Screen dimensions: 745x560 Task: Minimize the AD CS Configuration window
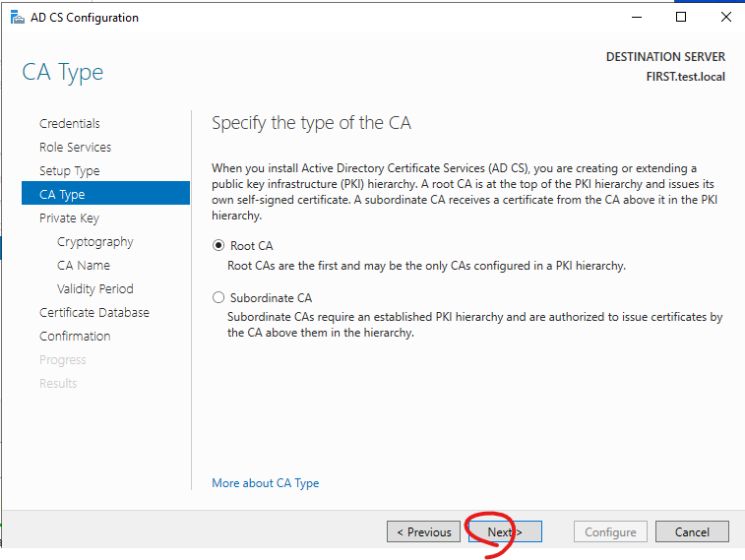[637, 17]
